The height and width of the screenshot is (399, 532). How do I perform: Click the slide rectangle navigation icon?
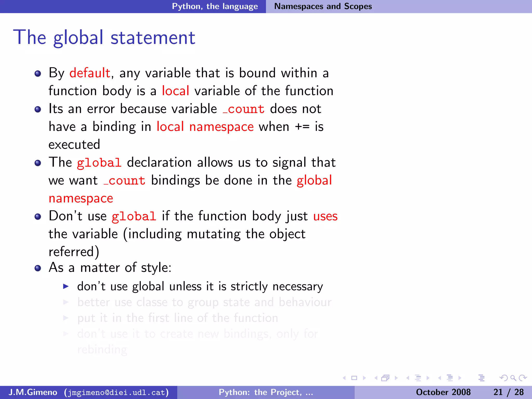(x=354, y=378)
